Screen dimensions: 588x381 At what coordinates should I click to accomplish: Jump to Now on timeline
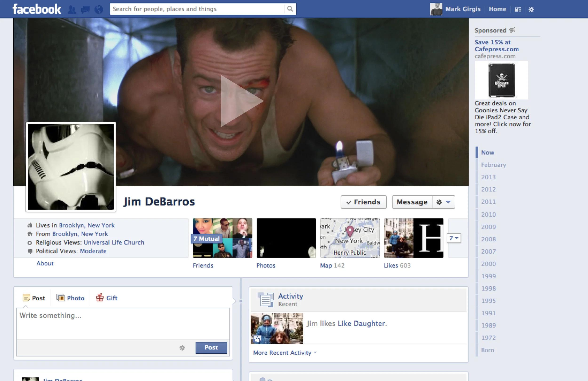tap(487, 152)
